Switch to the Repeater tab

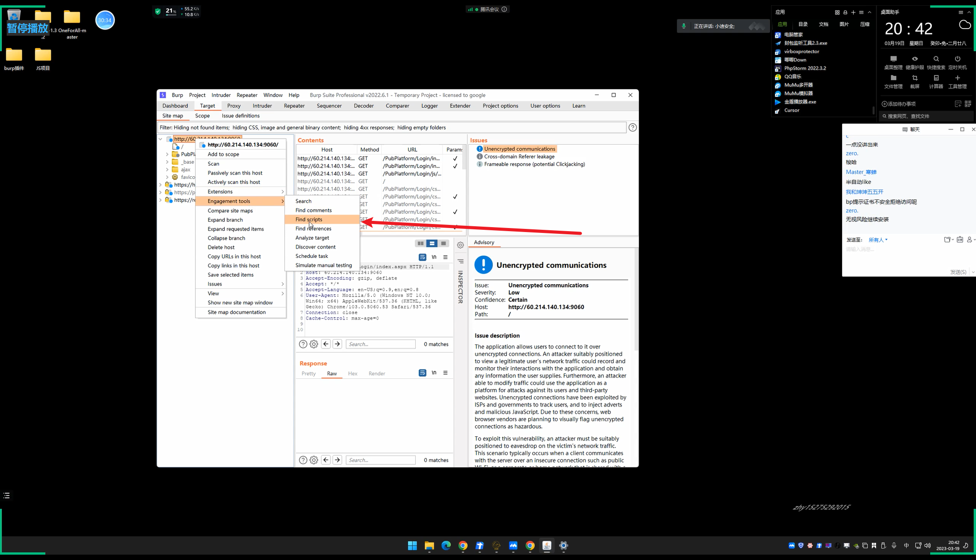click(x=294, y=106)
